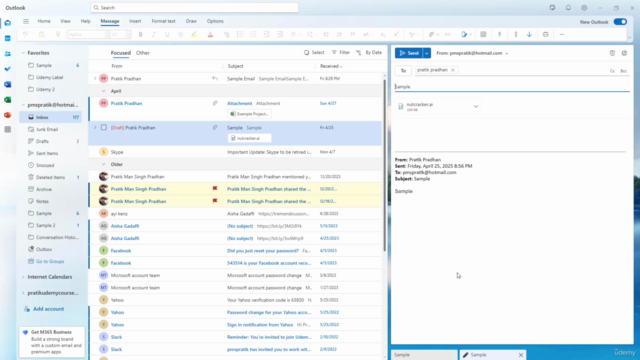640x360 pixels.
Task: Toggle the Select messages option
Action: click(x=314, y=53)
